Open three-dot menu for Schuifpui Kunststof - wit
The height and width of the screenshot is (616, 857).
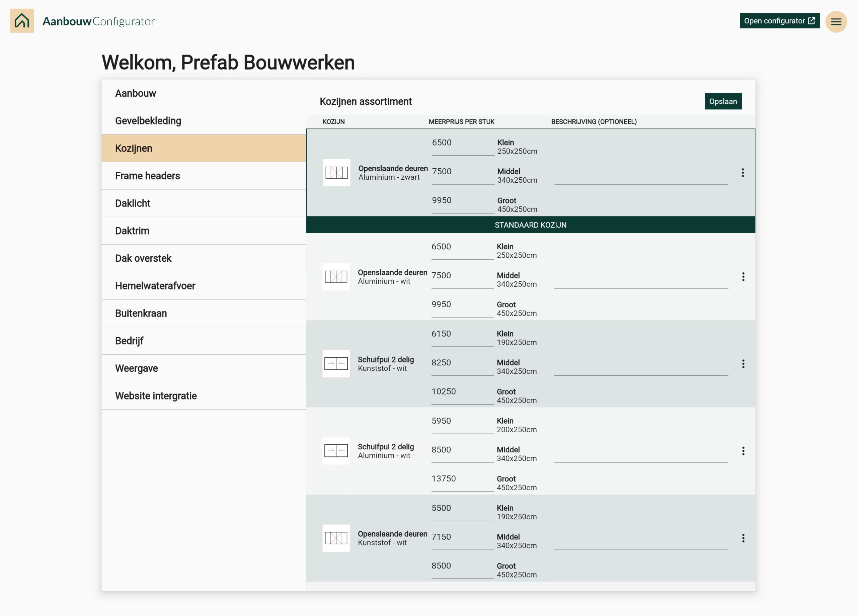pos(743,364)
